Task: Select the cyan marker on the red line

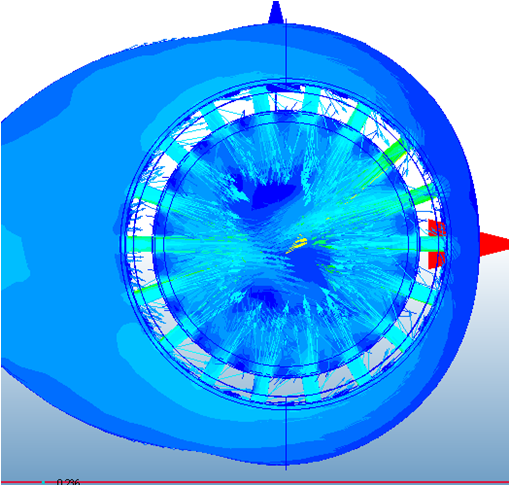Action: [43, 482]
